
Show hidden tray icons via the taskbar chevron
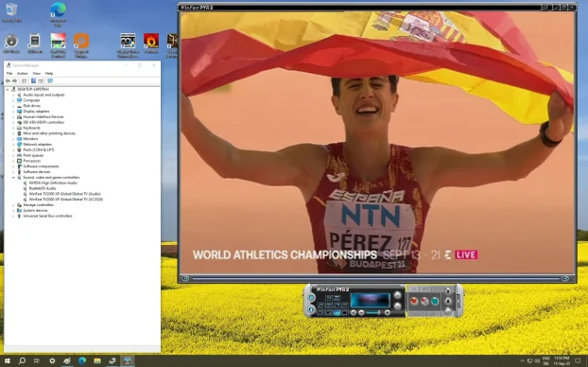pos(522,361)
